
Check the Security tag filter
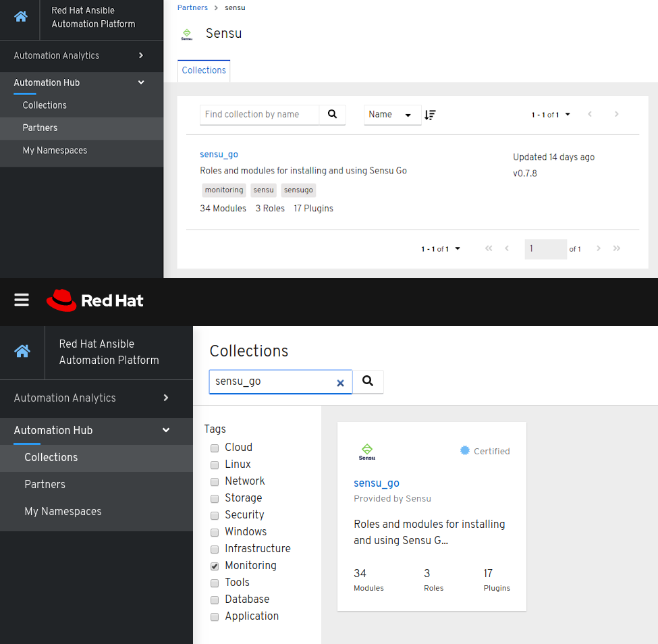pyautogui.click(x=214, y=515)
